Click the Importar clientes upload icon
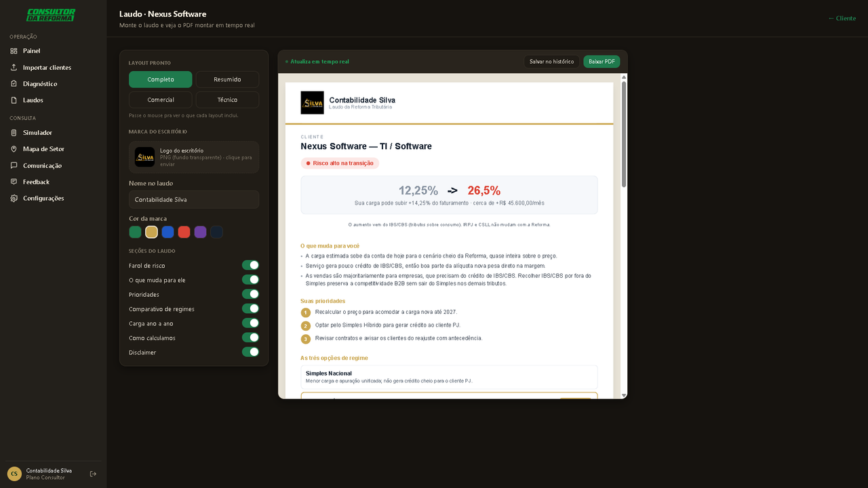Viewport: 868px width, 488px height. (x=14, y=67)
